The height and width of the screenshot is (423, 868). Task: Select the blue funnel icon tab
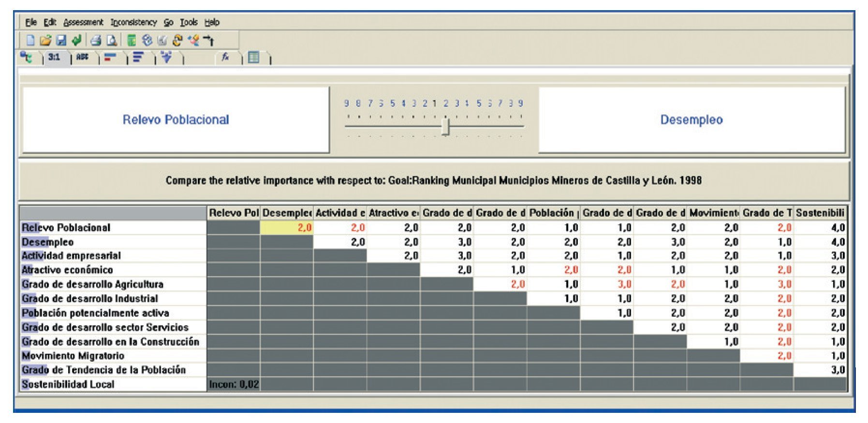click(x=167, y=58)
